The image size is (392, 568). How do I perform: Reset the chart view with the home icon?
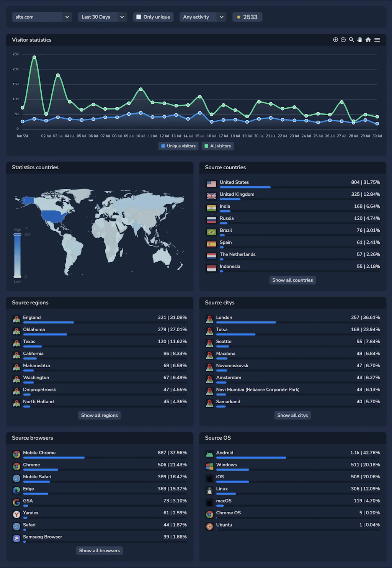368,39
